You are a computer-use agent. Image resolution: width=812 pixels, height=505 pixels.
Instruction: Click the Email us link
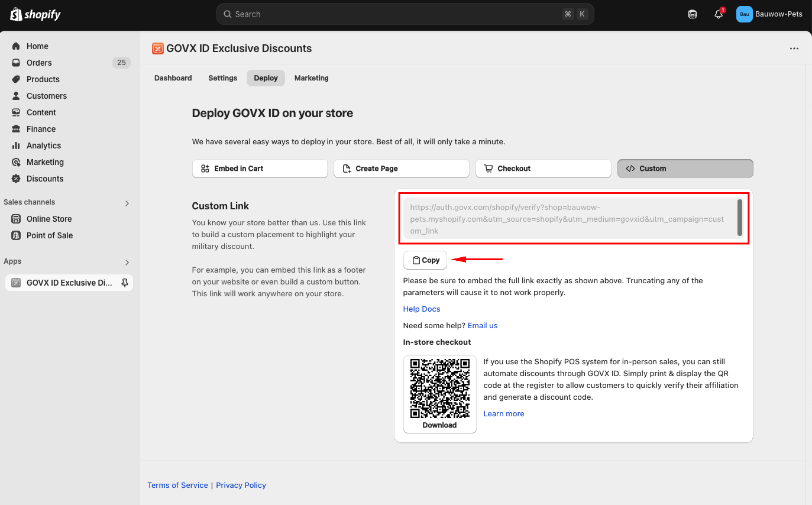(483, 325)
